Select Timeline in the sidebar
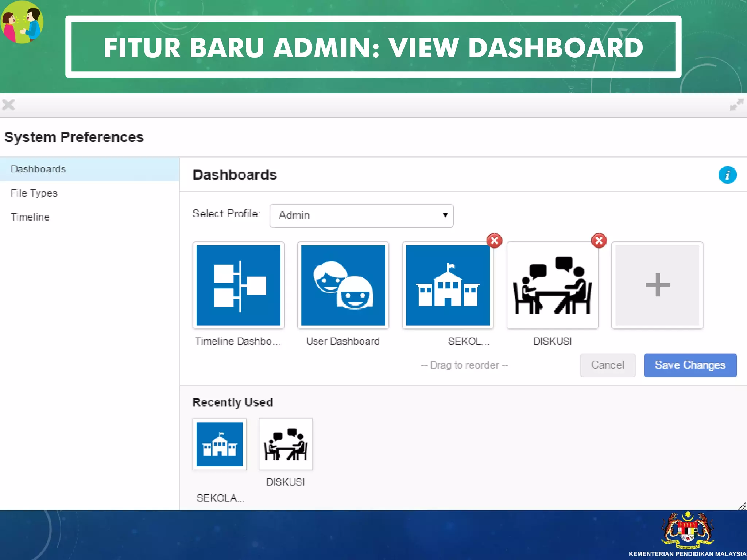This screenshot has width=747, height=560. point(90,217)
